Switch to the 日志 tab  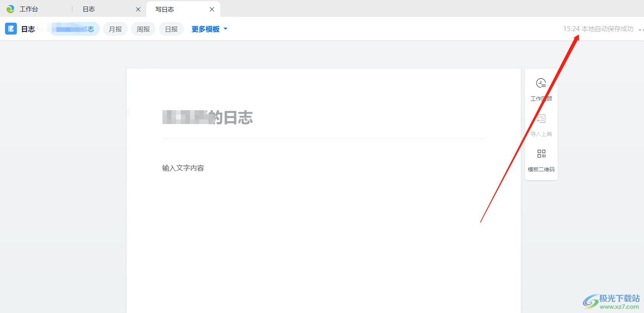pyautogui.click(x=89, y=9)
